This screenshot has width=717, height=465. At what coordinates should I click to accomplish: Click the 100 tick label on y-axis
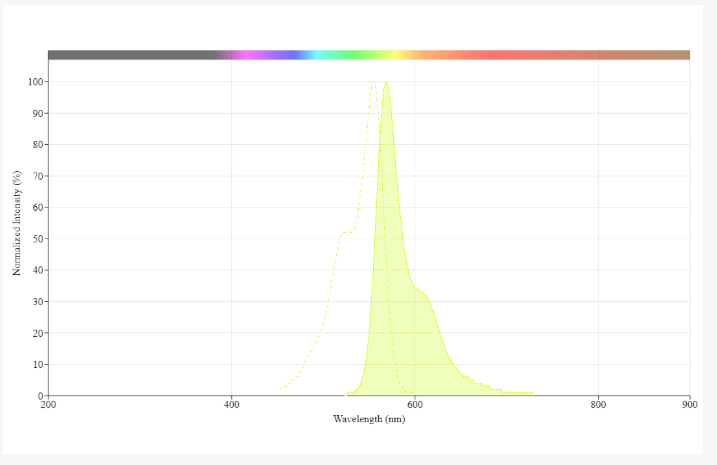click(x=34, y=82)
